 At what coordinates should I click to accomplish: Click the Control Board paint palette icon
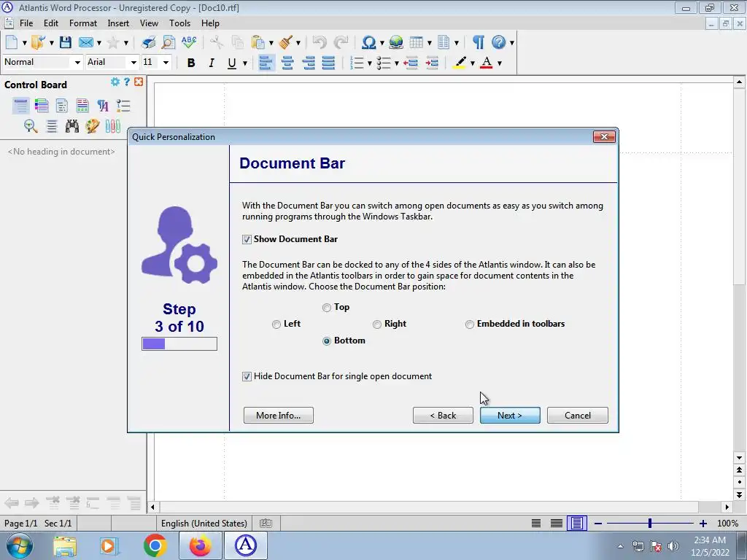[x=93, y=126]
